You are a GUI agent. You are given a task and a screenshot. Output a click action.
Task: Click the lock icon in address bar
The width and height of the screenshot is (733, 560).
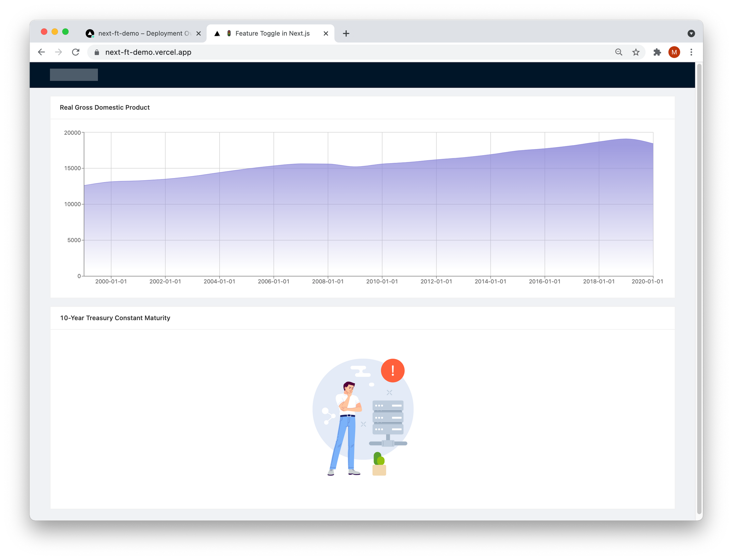tap(97, 52)
